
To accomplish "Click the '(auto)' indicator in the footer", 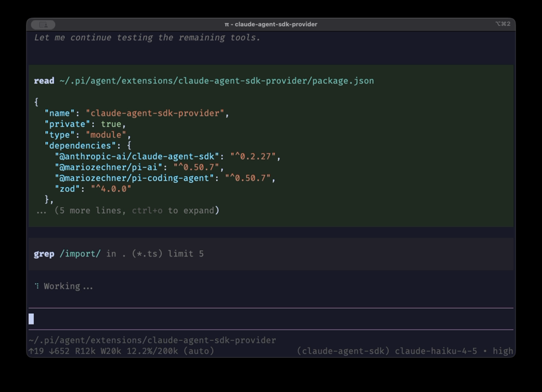I will (199, 351).
